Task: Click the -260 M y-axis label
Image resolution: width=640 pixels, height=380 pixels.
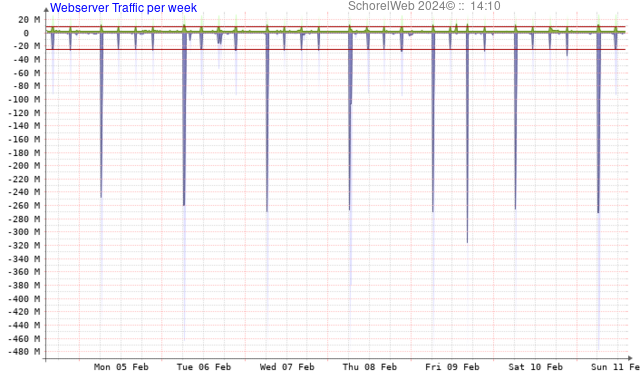Action: click(x=24, y=205)
